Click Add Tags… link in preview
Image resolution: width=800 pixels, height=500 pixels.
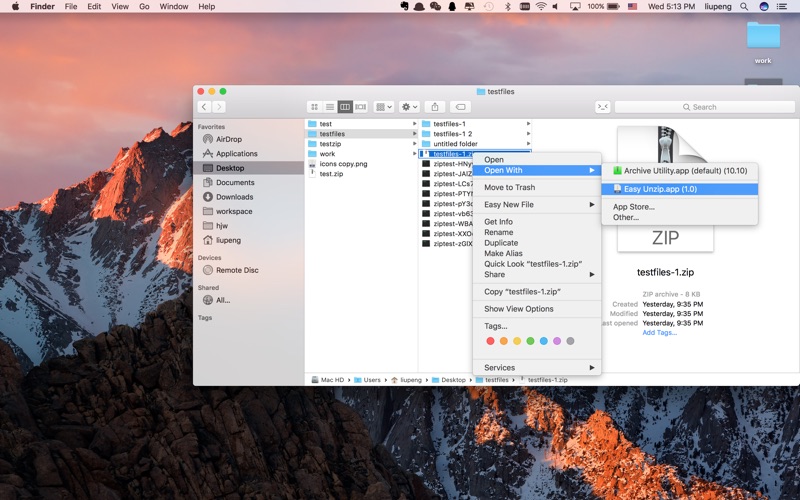pos(659,333)
